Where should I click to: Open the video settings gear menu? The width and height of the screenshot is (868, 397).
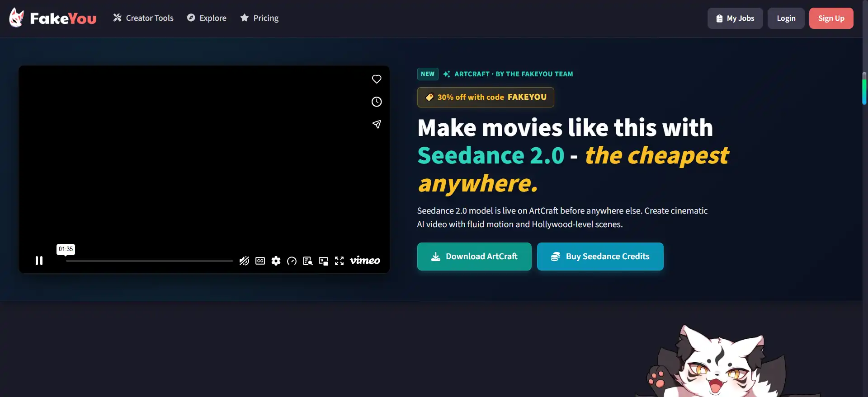tap(276, 261)
